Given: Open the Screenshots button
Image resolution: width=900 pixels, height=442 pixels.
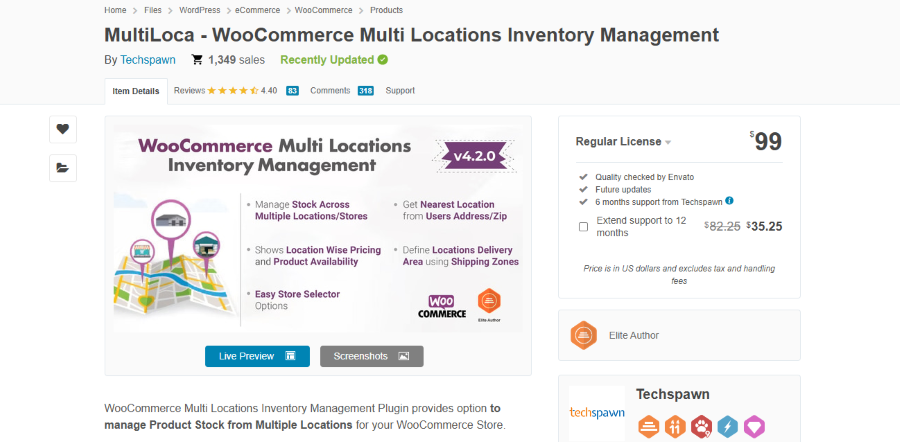Looking at the screenshot, I should (371, 356).
